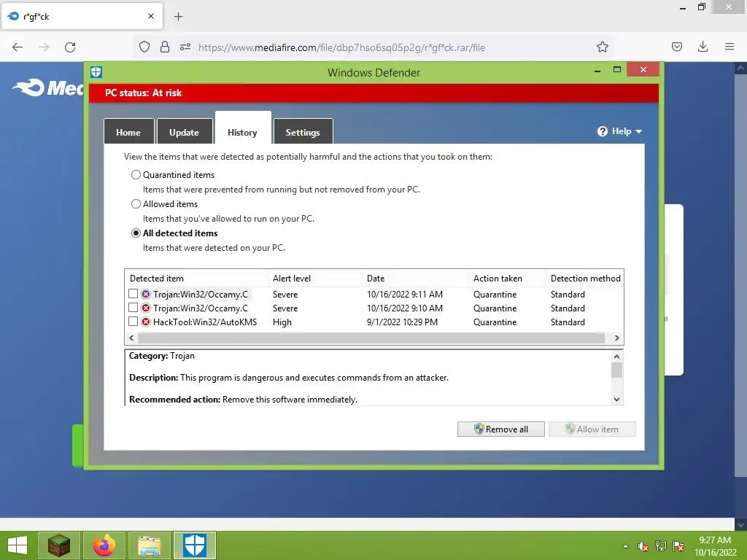Select the r*gf*ck browser tab
Screen dimensions: 747x560
coord(82,16)
